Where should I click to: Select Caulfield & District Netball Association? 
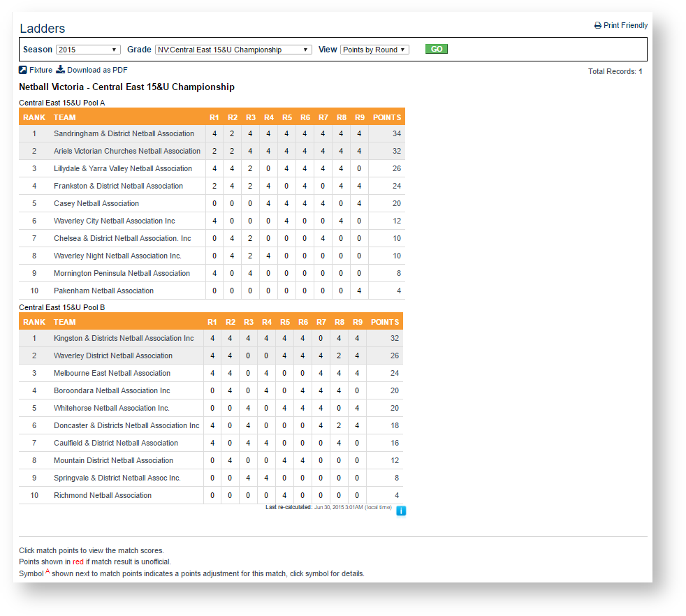116,443
